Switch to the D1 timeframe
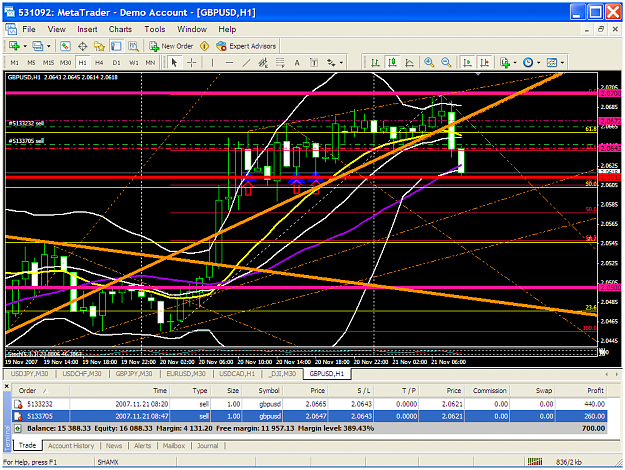This screenshot has height=470, width=625. tap(116, 63)
